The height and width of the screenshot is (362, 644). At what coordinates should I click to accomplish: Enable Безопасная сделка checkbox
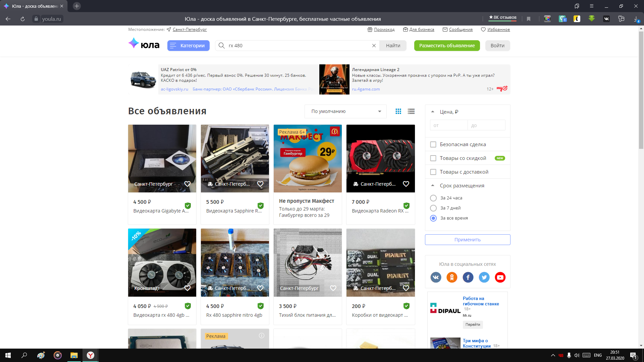click(x=433, y=144)
